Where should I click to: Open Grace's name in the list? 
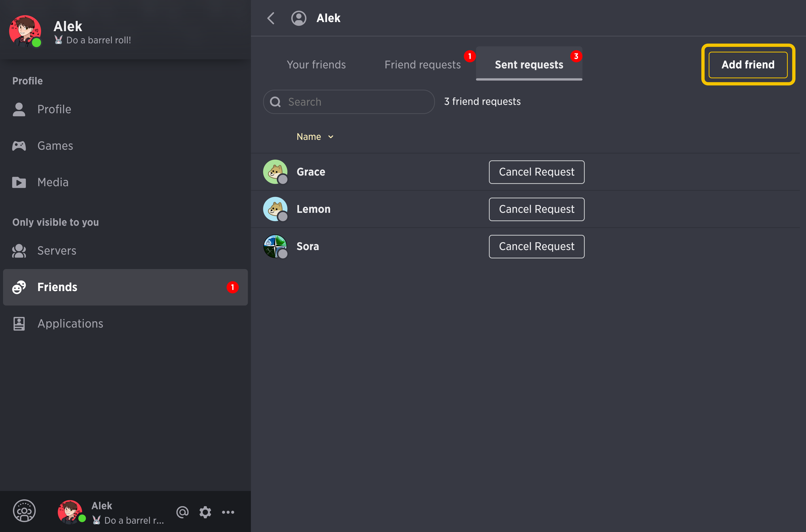pyautogui.click(x=311, y=172)
